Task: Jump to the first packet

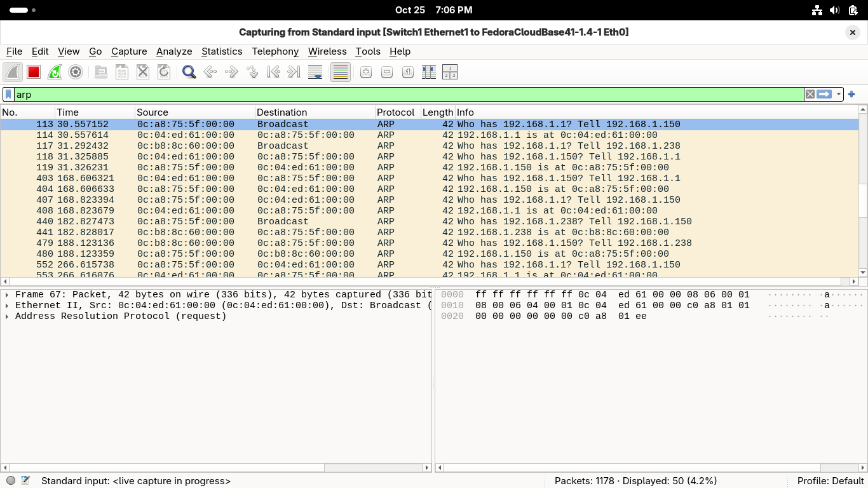Action: click(x=273, y=72)
